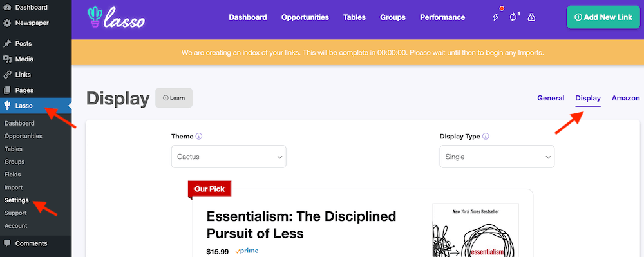Click the Essentialism book cover thumbnail
This screenshot has width=644, height=257.
click(x=476, y=230)
